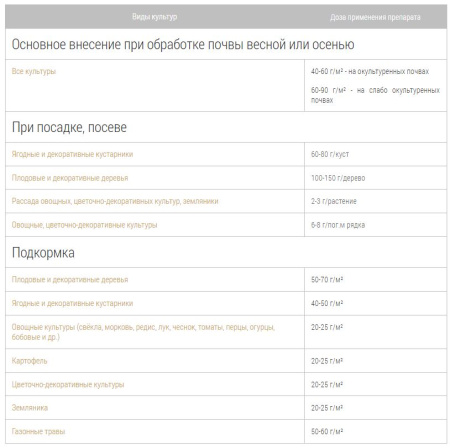Click the 'При посадке, посеве' section heading
The width and height of the screenshot is (450, 448).
coord(69,127)
